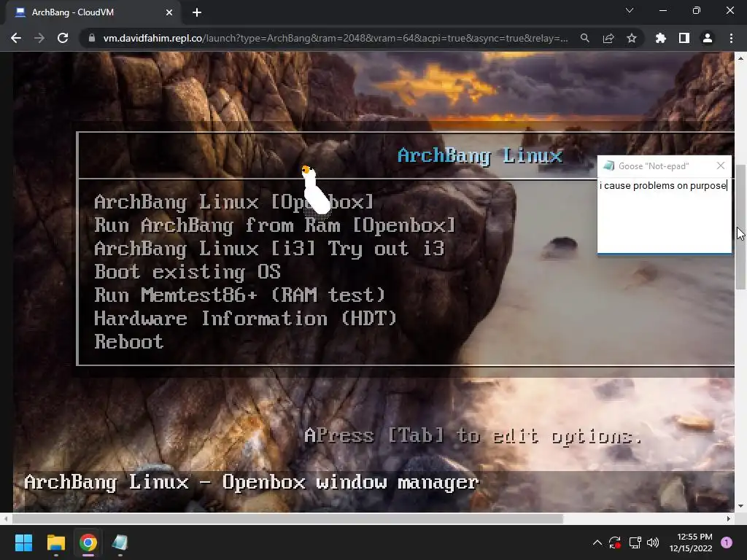Viewport: 747px width, 560px height.
Task: Select Hardware Information (HDT) entry
Action: click(x=245, y=319)
